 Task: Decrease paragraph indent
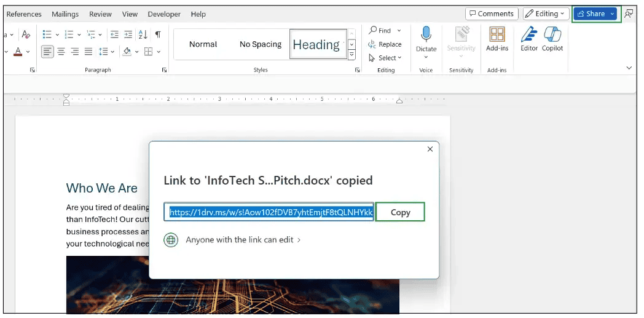coord(114,34)
